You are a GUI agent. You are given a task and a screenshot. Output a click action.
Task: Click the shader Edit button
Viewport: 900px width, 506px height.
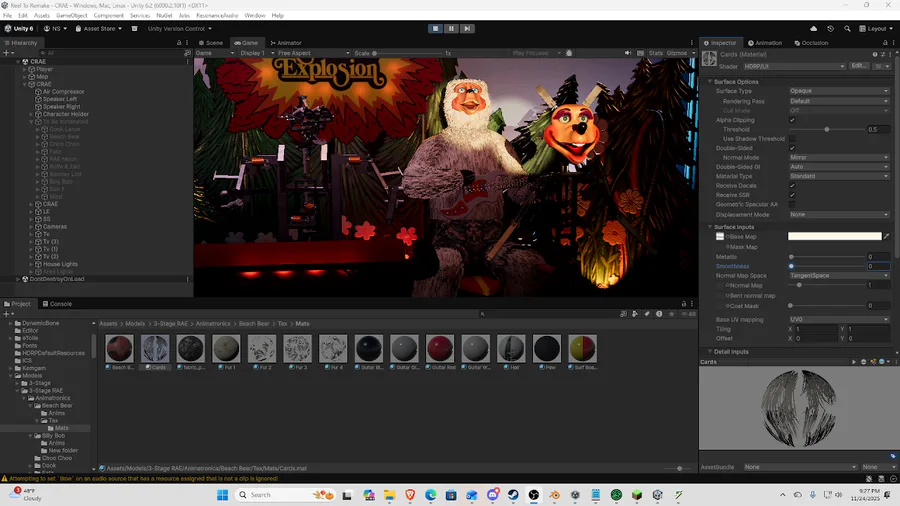click(x=858, y=66)
